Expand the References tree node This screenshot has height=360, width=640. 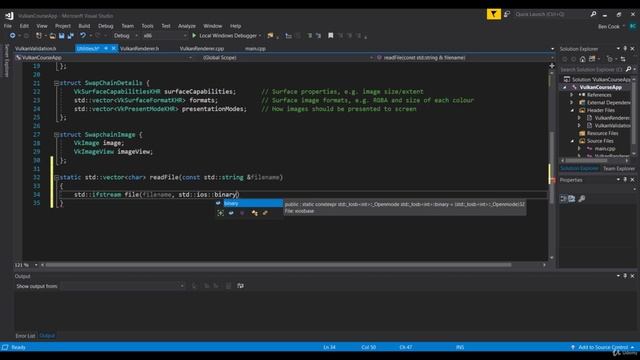click(572, 95)
